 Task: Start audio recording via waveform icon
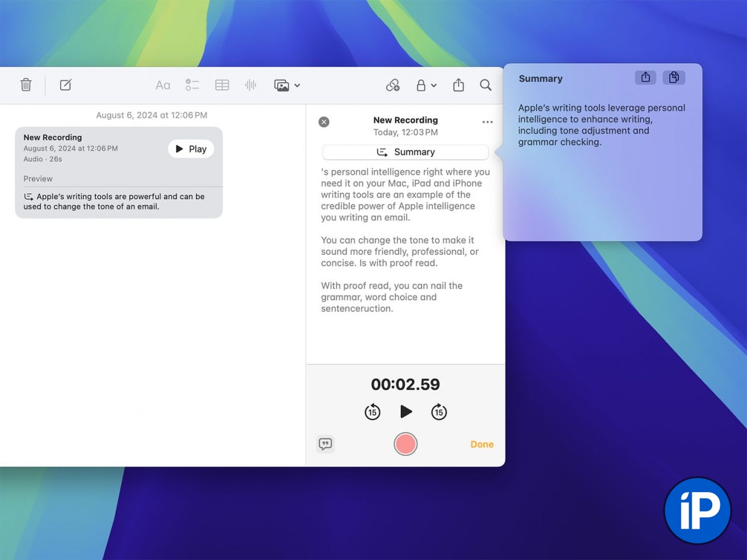[251, 85]
